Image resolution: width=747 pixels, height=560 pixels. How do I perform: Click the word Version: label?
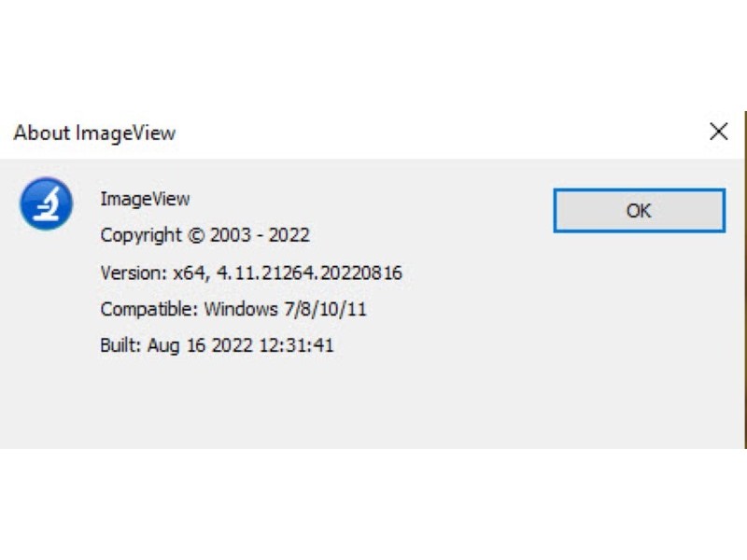[x=133, y=273]
